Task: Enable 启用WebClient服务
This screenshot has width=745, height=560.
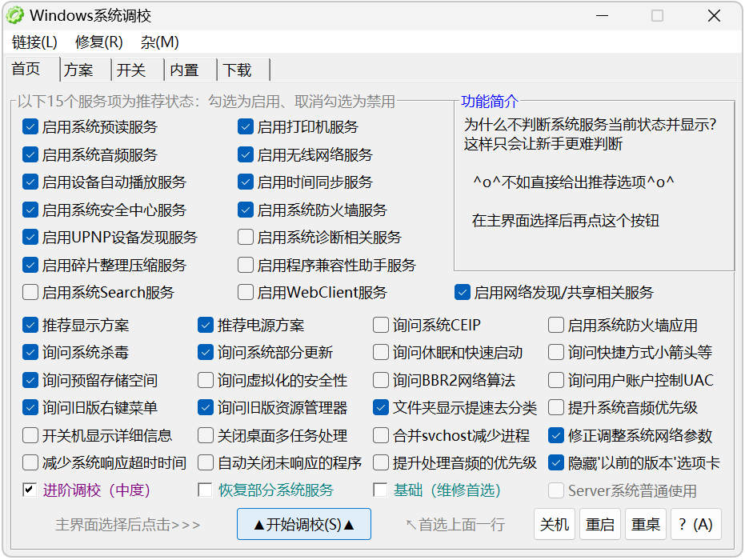Action: (246, 292)
